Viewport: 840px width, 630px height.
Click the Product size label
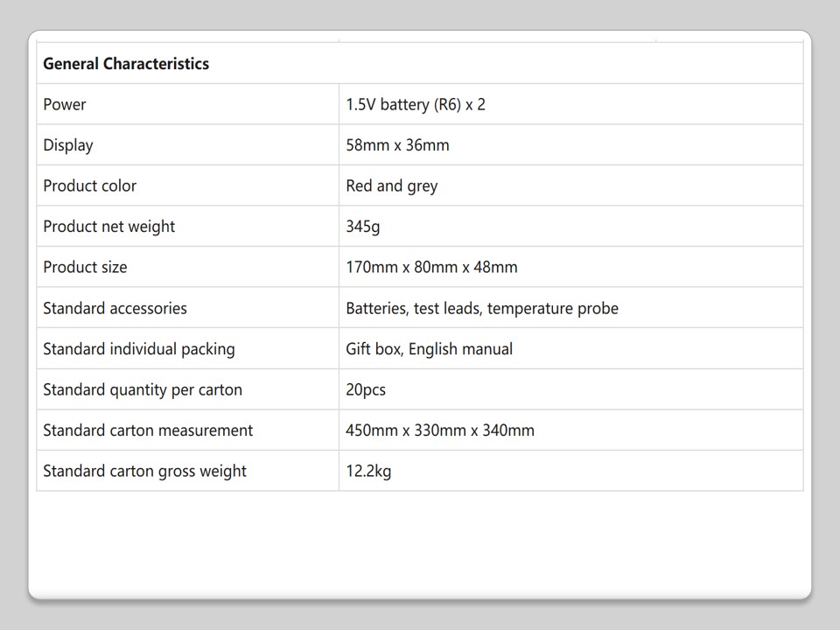tap(85, 267)
